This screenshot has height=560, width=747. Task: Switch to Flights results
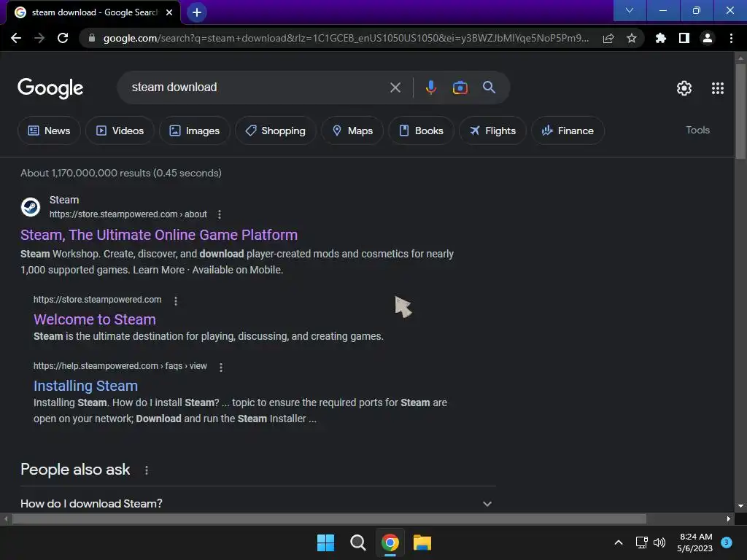(x=492, y=131)
